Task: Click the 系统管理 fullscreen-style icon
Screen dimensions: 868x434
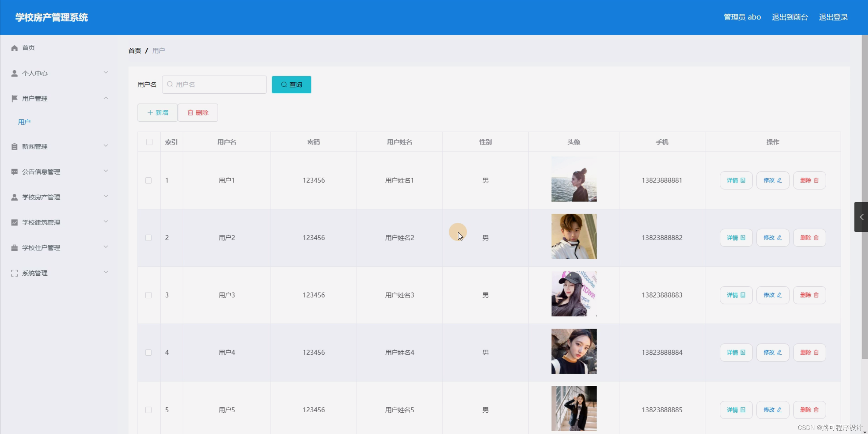Action: coord(14,273)
